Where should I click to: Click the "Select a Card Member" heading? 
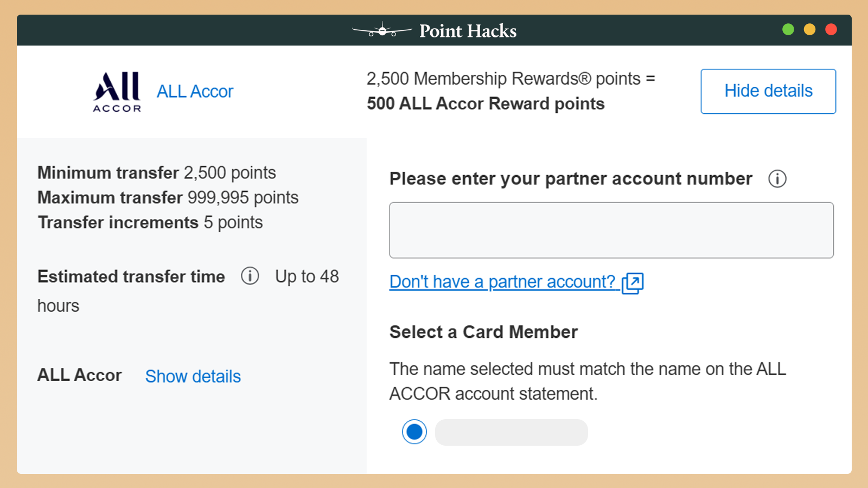pyautogui.click(x=483, y=332)
